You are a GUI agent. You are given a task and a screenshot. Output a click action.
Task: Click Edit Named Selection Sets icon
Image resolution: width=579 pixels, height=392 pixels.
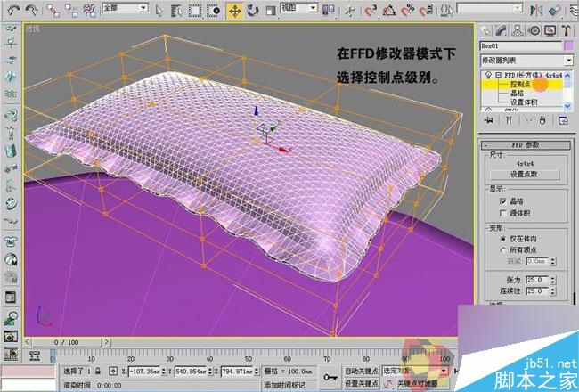point(447,11)
